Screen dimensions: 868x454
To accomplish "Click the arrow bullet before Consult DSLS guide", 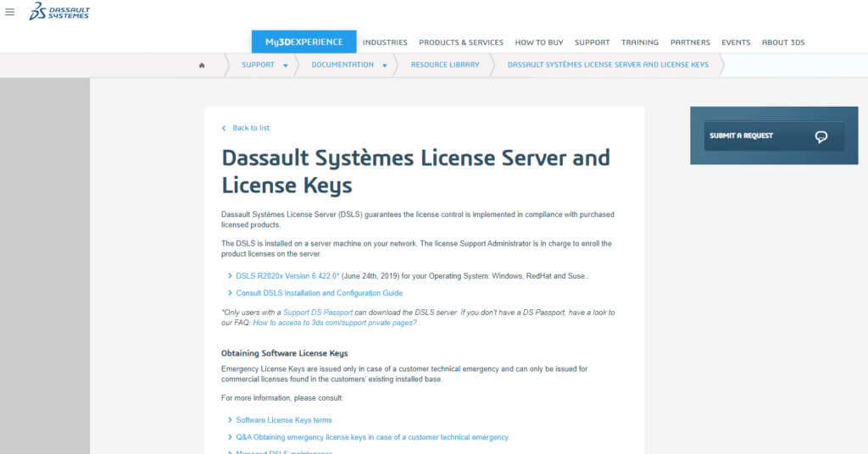I will [x=230, y=293].
